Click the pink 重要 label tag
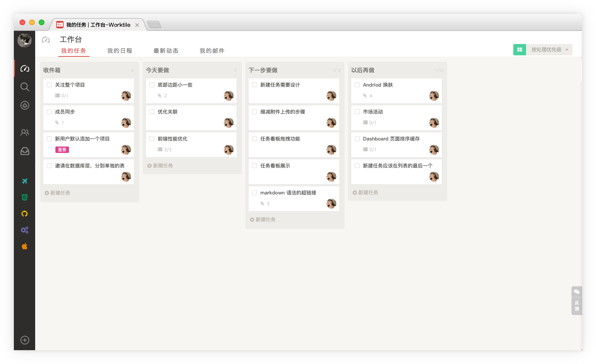Viewport: 596px width, 364px height. (x=62, y=150)
